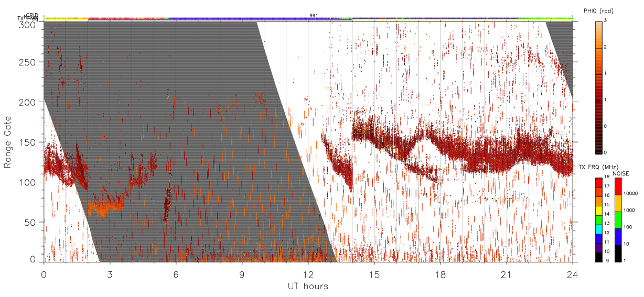
Task: Click the 'Range Gate' y-axis label
Action: click(x=8, y=142)
